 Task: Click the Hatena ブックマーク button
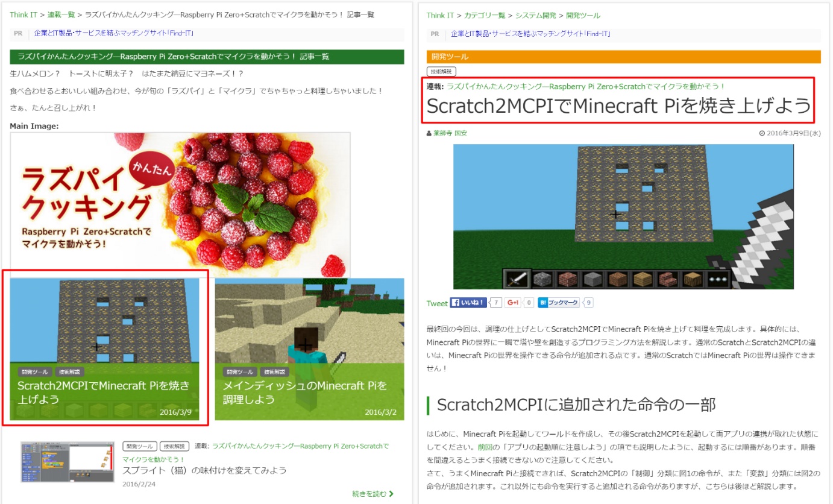click(559, 303)
